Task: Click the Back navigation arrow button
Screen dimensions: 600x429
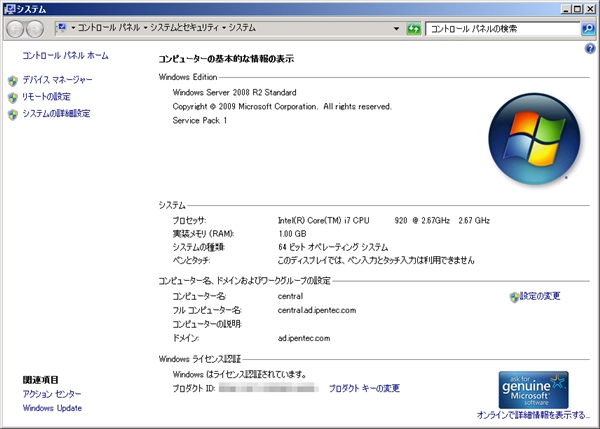Action: (x=15, y=29)
